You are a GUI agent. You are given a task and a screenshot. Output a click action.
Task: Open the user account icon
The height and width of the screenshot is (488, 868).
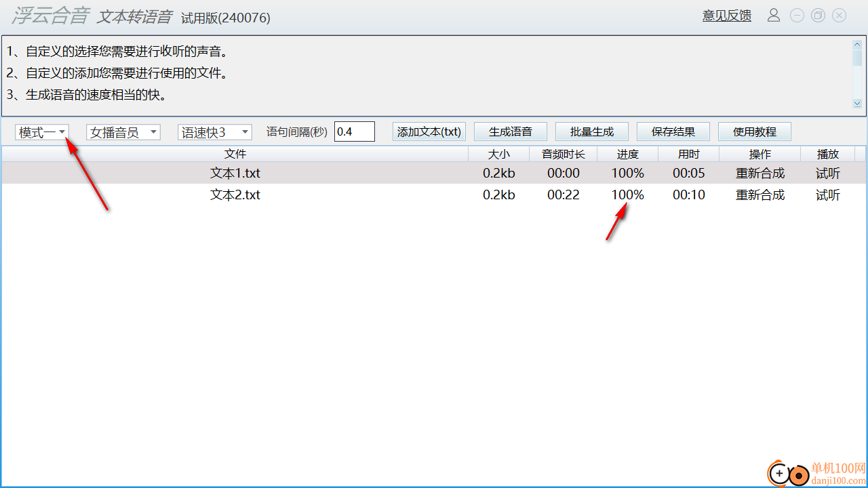coord(774,15)
